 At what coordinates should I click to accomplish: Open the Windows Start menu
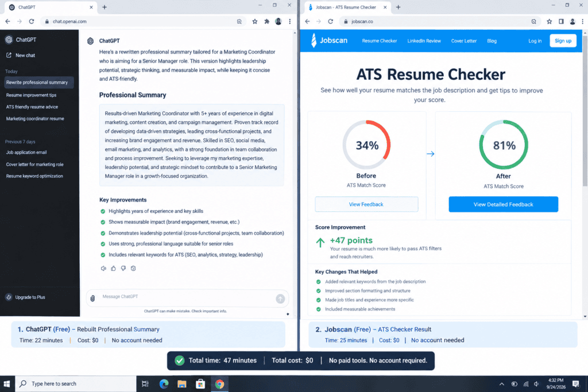[7, 384]
